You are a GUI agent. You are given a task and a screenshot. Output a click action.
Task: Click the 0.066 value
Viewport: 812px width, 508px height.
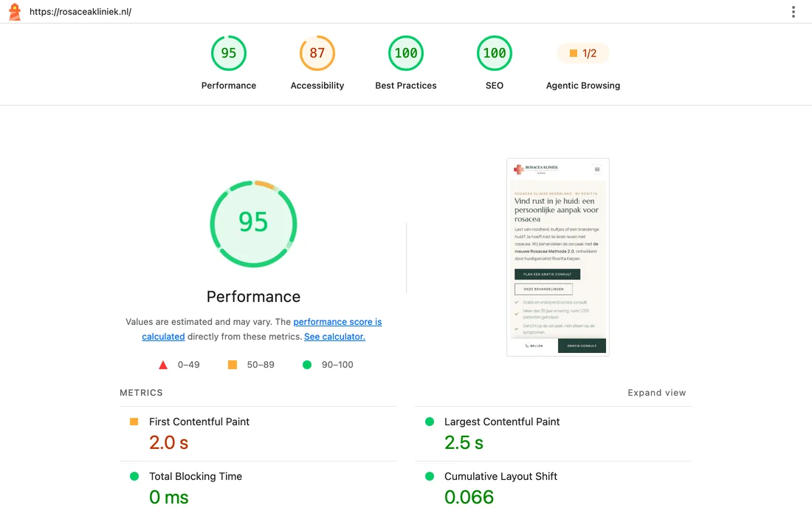coord(469,497)
